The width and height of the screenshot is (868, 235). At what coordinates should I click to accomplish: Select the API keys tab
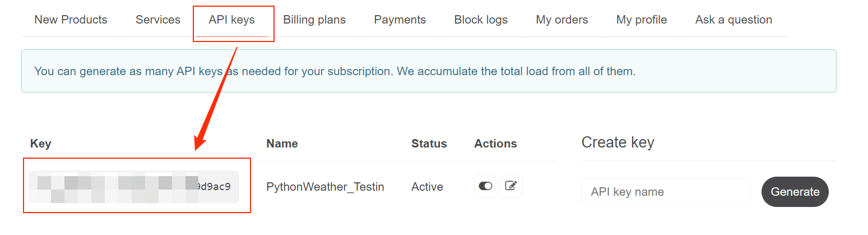click(231, 20)
